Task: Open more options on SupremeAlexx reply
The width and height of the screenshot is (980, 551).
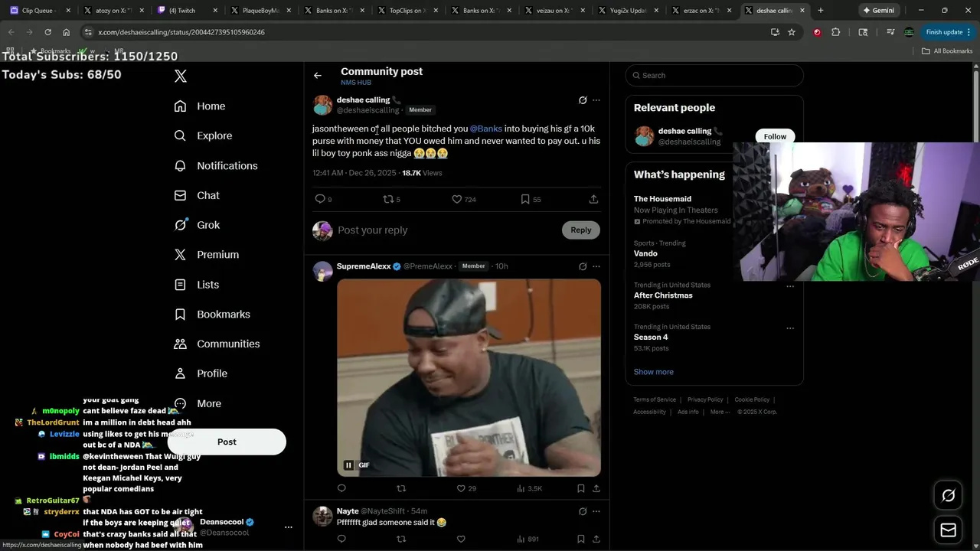Action: tap(596, 266)
